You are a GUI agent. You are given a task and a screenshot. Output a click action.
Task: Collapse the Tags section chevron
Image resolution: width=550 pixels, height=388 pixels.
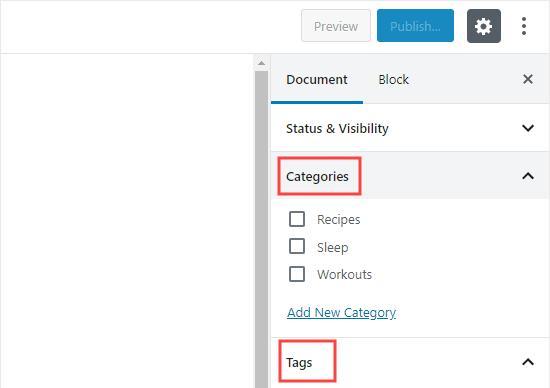528,362
